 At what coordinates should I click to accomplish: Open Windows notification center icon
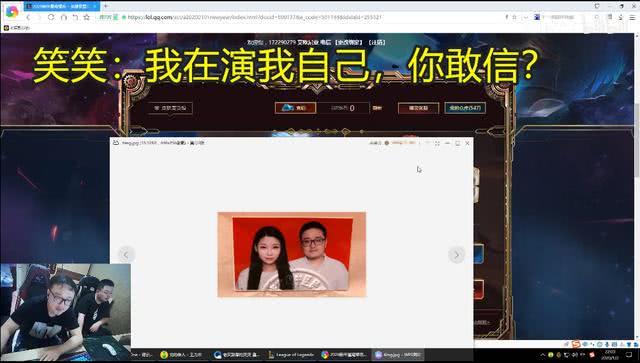tap(629, 354)
